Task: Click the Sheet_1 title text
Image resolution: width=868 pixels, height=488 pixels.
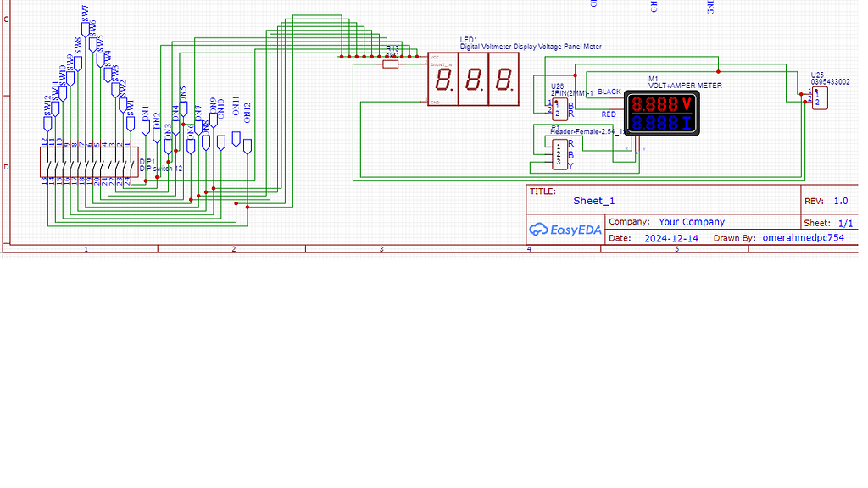Action: (593, 201)
